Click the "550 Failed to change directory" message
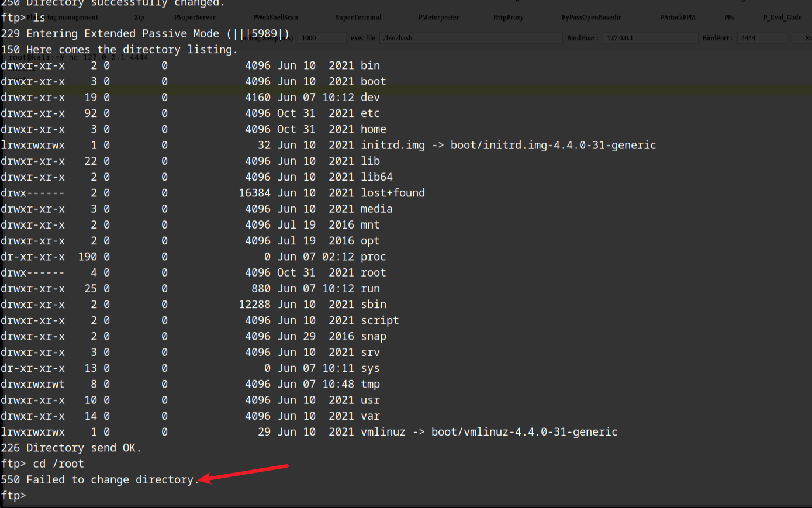Viewport: 812px width, 508px height. coord(99,480)
